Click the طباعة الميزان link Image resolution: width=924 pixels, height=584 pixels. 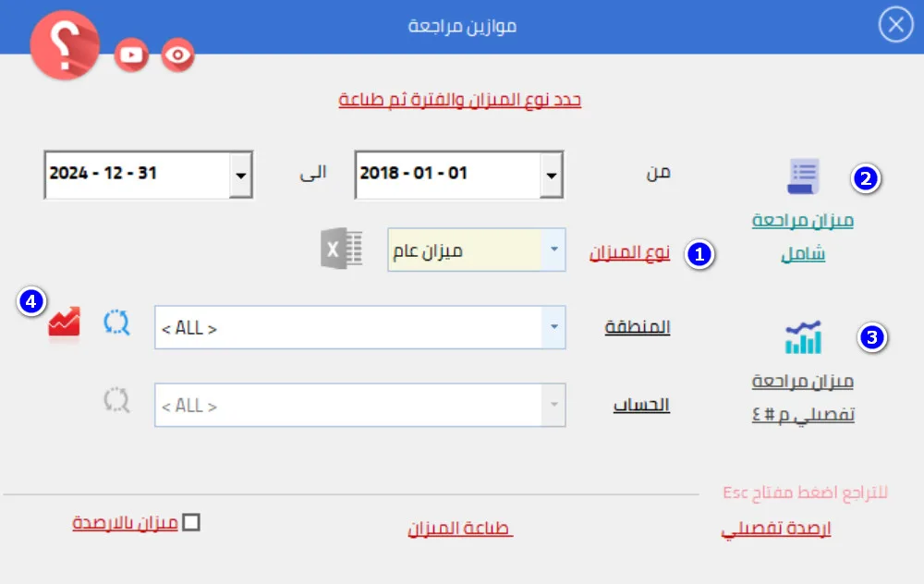460,529
